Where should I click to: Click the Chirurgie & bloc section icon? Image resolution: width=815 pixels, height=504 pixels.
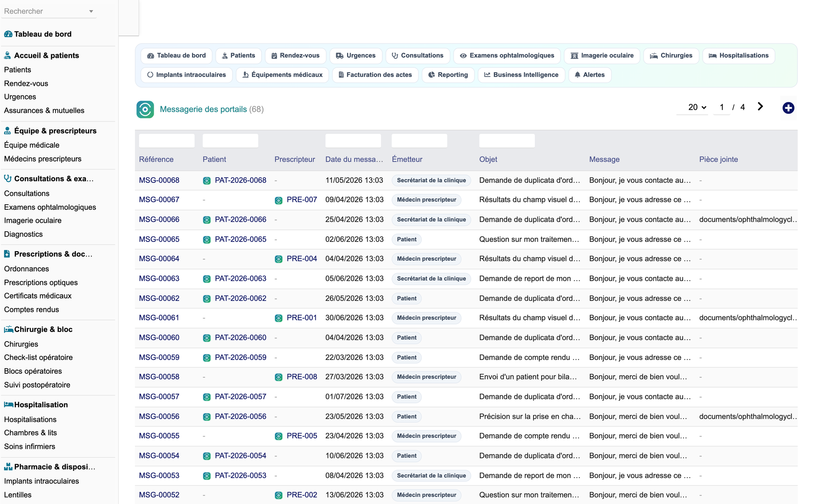(x=8, y=329)
